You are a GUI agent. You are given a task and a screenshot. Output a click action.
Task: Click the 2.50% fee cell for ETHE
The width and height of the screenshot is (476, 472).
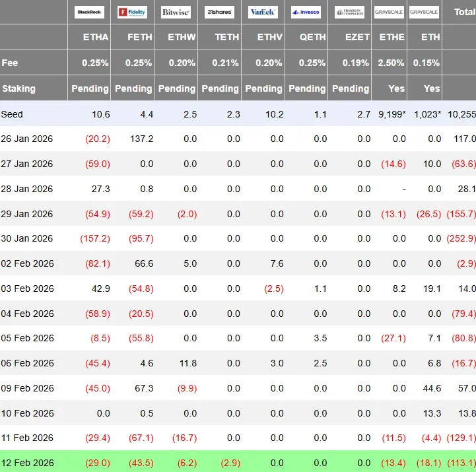pos(391,63)
